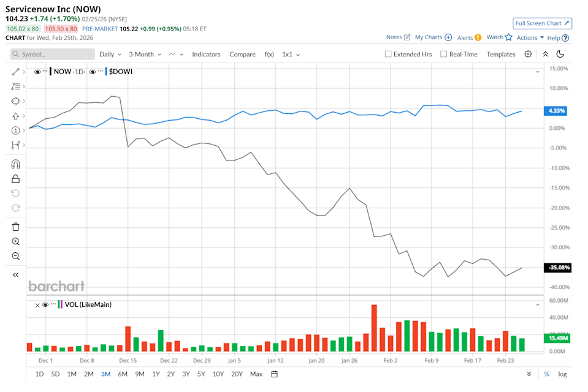The image size is (588, 392).
Task: Open $DOWI series options dots
Action: [101, 71]
